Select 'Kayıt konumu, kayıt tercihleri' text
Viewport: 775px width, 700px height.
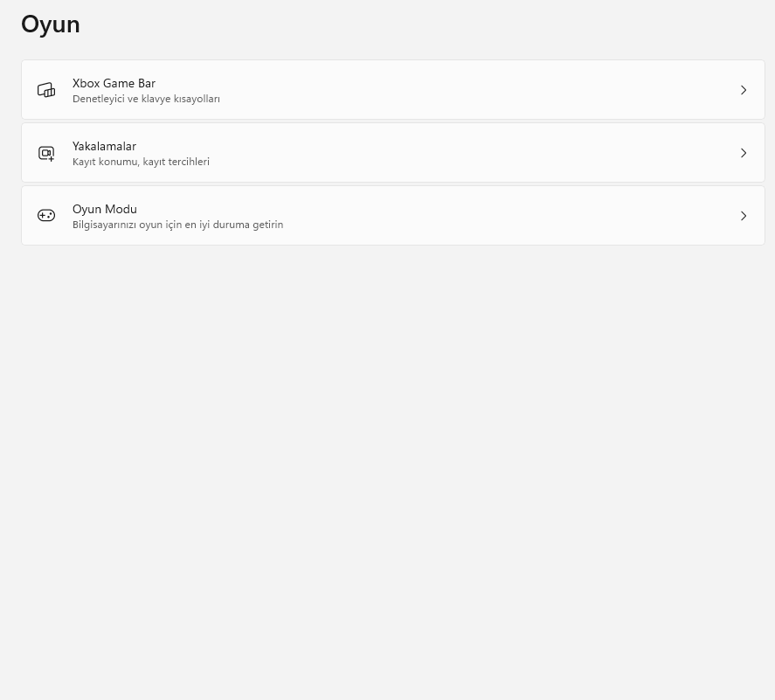click(141, 162)
